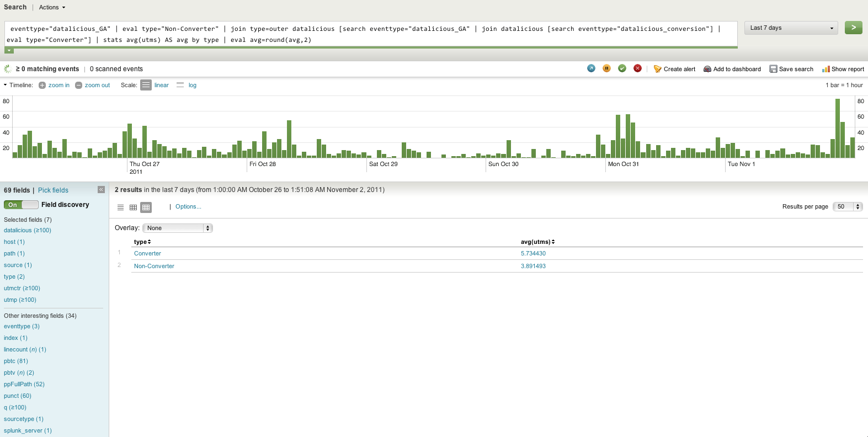The image size is (868, 437).
Task: Select the source (1) field
Action: pos(18,265)
